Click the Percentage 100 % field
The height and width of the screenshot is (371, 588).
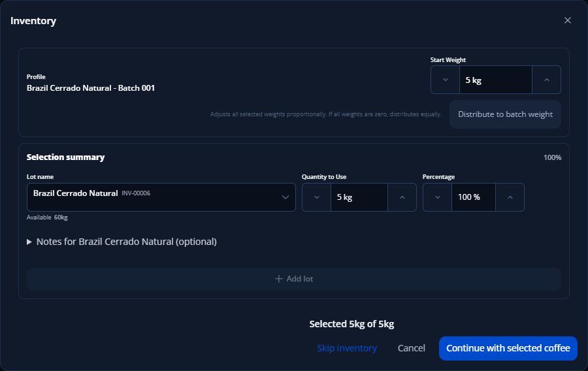pos(473,197)
